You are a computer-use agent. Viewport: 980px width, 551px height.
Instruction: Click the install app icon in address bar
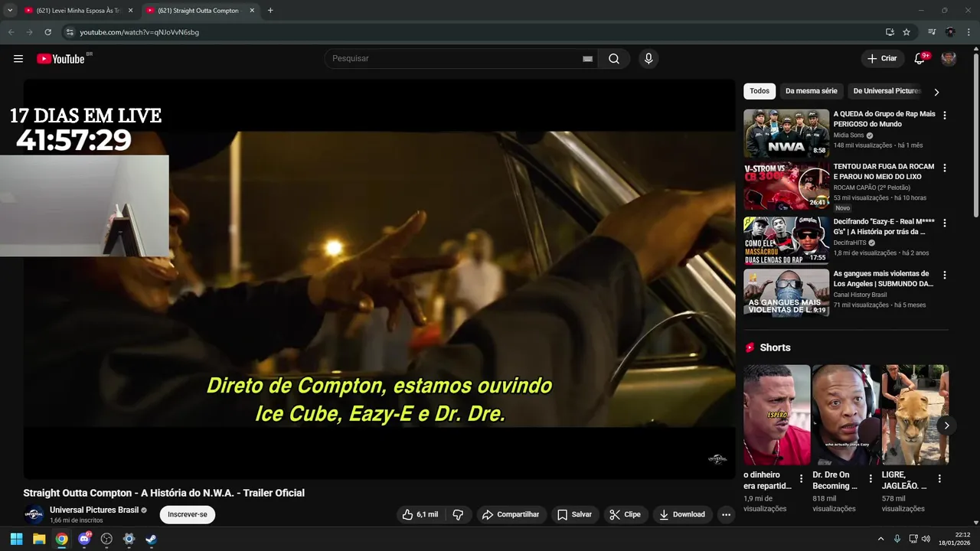tap(890, 32)
